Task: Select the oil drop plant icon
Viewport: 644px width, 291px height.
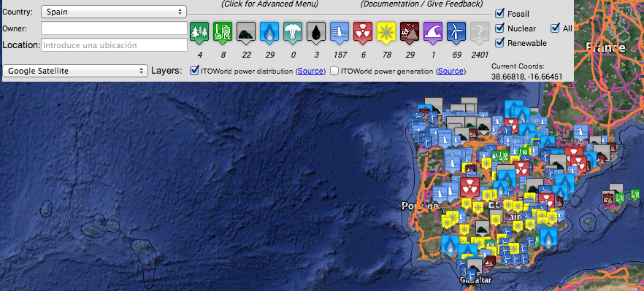Action: coord(316,32)
